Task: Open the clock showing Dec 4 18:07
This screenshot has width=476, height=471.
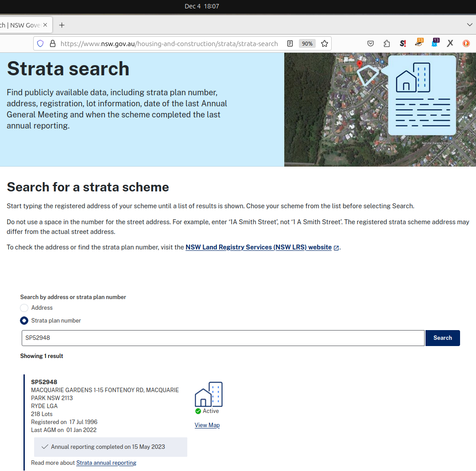Action: [202, 6]
